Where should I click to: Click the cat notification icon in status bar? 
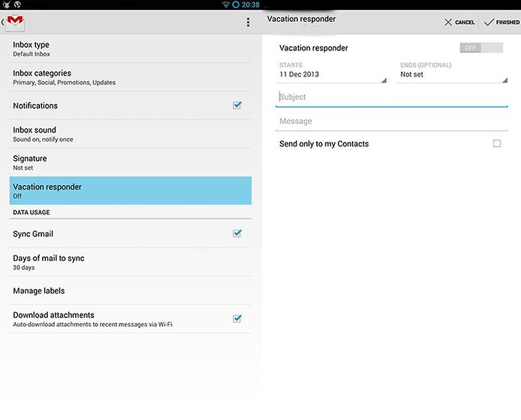point(5,4)
